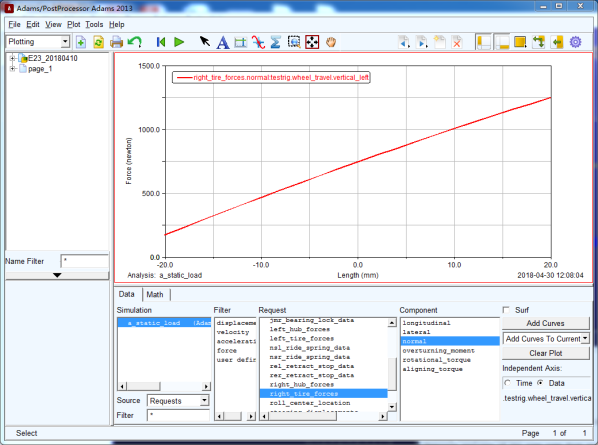Screen dimensions: 598x445
Task: Click the sigma statistics icon
Action: (275, 42)
